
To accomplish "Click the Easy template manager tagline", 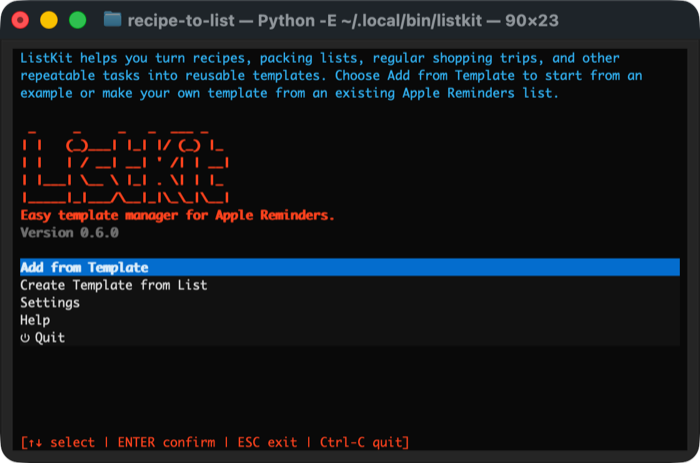I will click(x=177, y=215).
